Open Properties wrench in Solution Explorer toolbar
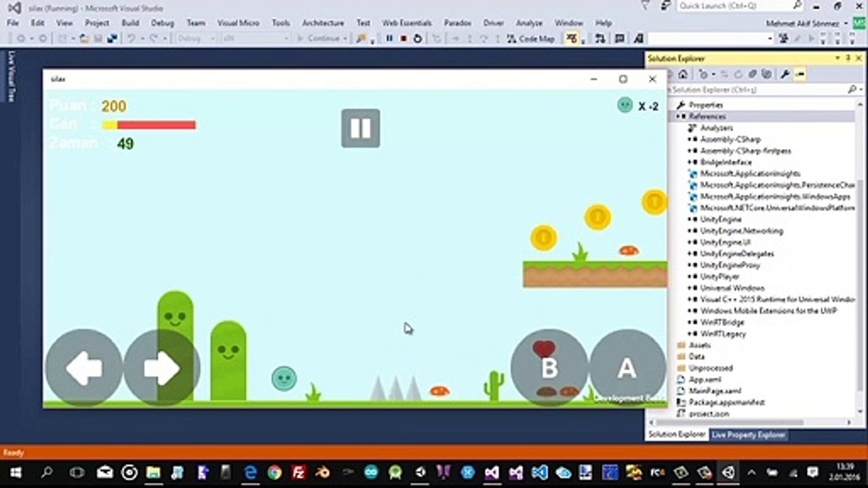This screenshot has height=488, width=868. [x=785, y=74]
